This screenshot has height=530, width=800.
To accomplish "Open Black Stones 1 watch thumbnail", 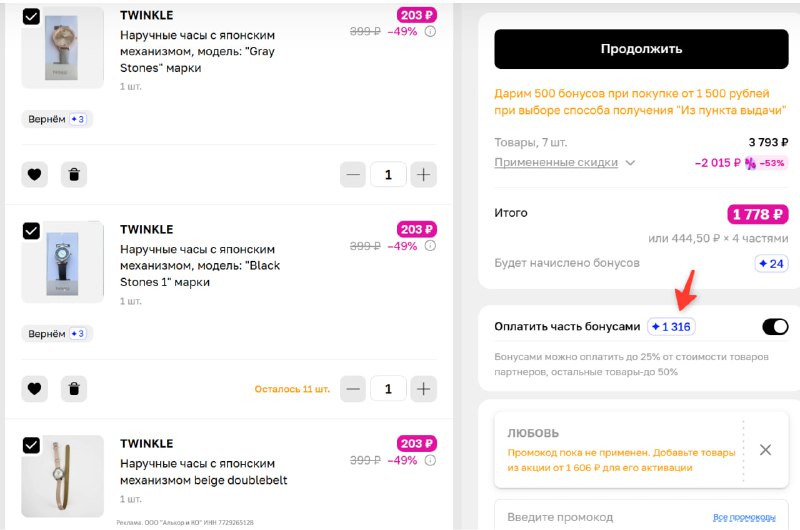I will [x=63, y=262].
